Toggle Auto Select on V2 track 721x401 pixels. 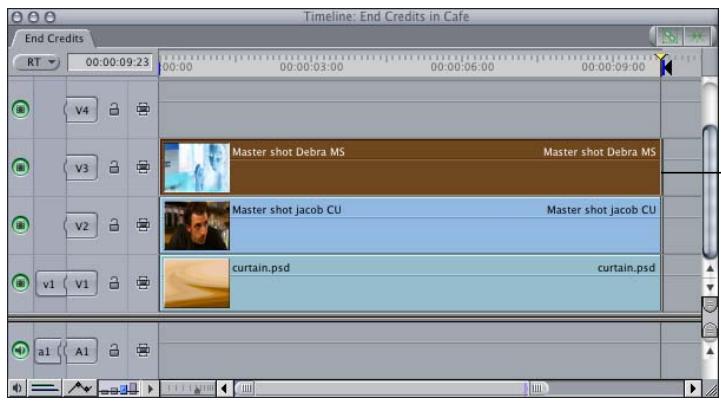[143, 225]
